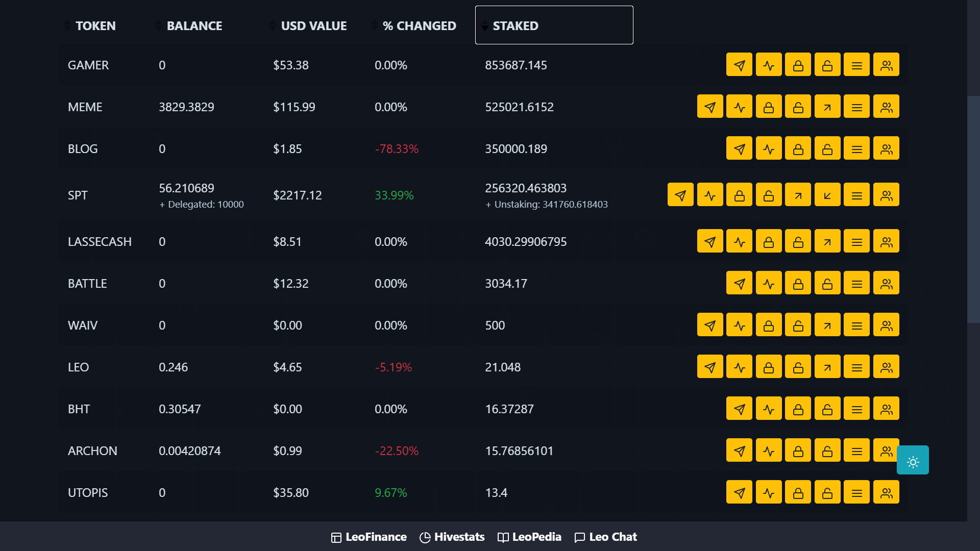980x551 pixels.
Task: Send GAMER tokens with the paper plane icon
Action: [739, 65]
